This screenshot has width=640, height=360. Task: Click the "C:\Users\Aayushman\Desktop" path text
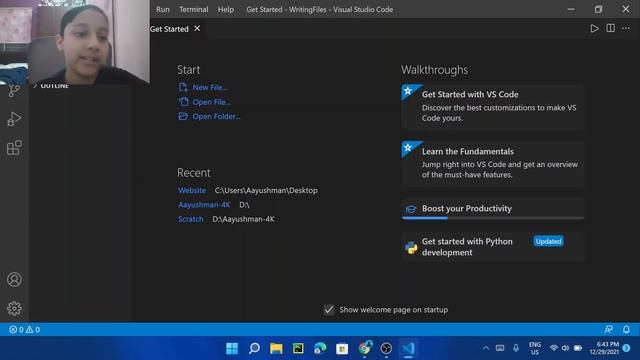pyautogui.click(x=266, y=190)
